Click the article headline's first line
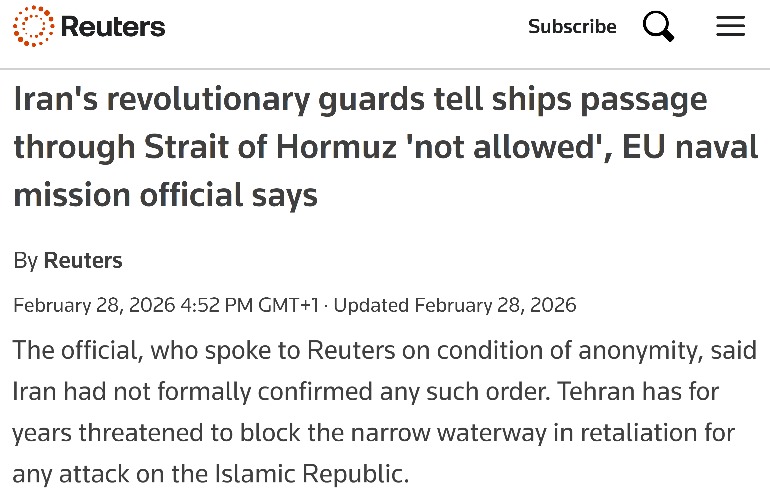The height and width of the screenshot is (500, 770). coord(360,101)
